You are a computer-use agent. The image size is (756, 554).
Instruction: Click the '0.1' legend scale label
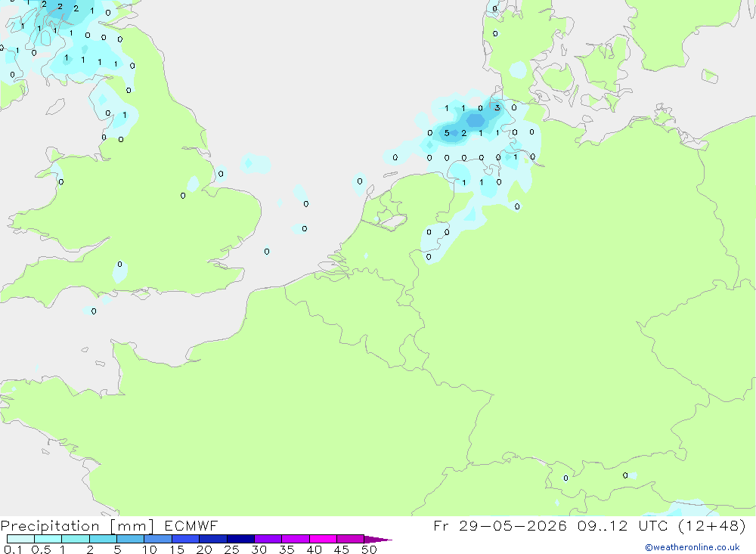[13, 549]
